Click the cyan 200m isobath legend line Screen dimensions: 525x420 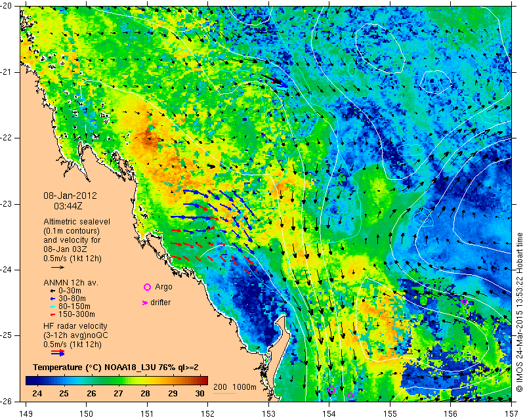tap(224, 393)
